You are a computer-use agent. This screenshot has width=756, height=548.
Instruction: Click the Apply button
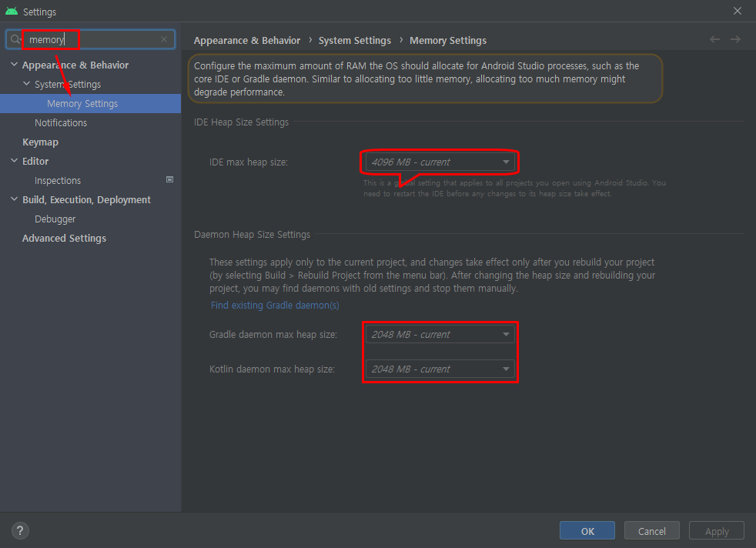(x=717, y=530)
